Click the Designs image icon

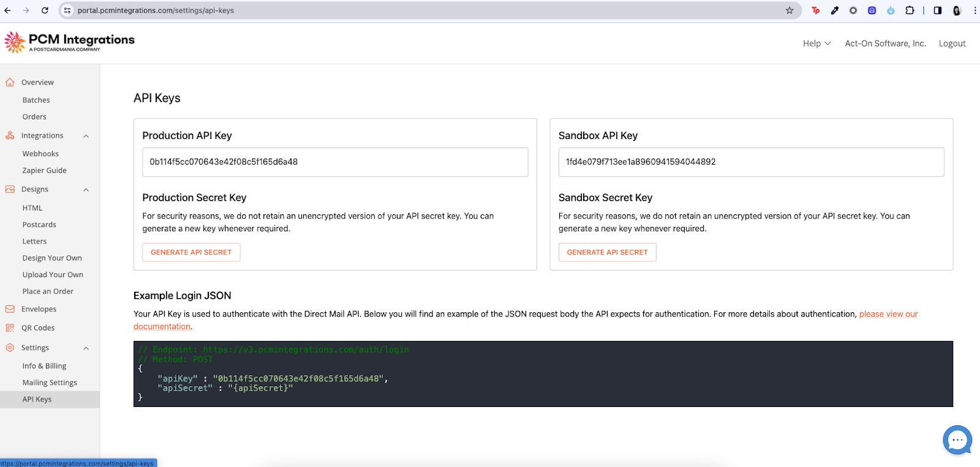tap(10, 190)
